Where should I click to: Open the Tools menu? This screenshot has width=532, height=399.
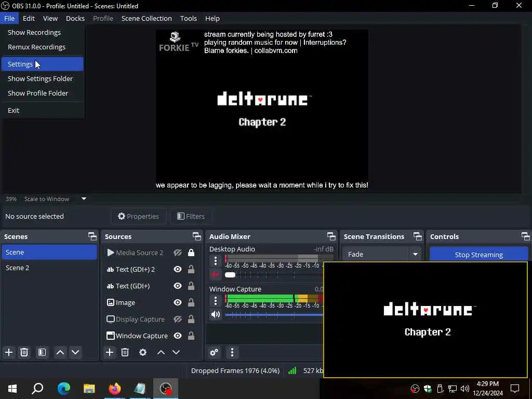pos(188,18)
